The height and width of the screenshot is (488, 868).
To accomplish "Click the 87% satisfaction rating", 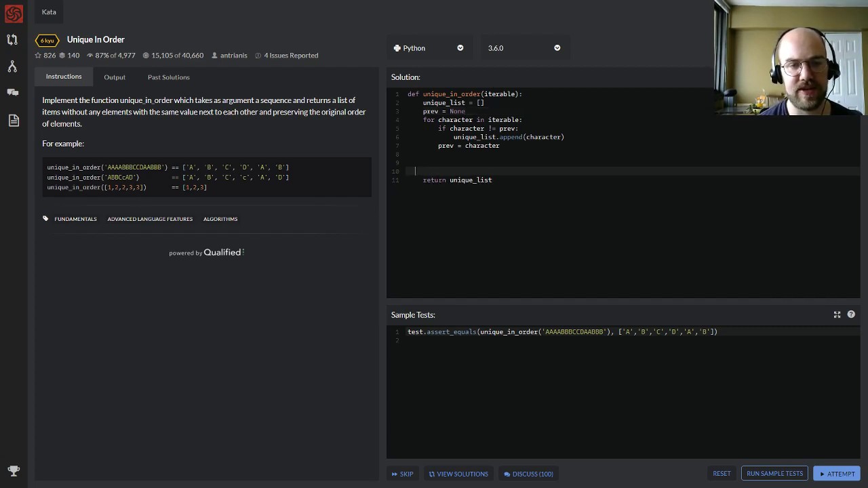I will [111, 56].
